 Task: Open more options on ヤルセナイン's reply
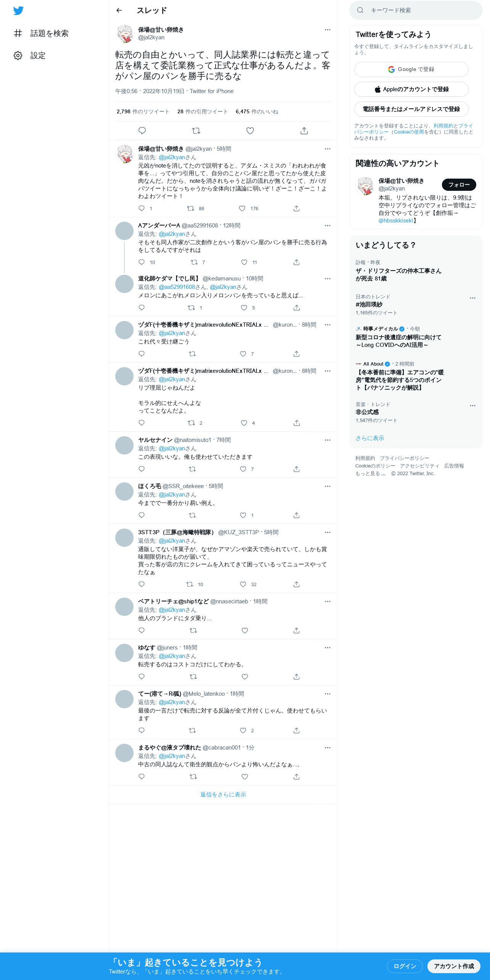(x=327, y=440)
